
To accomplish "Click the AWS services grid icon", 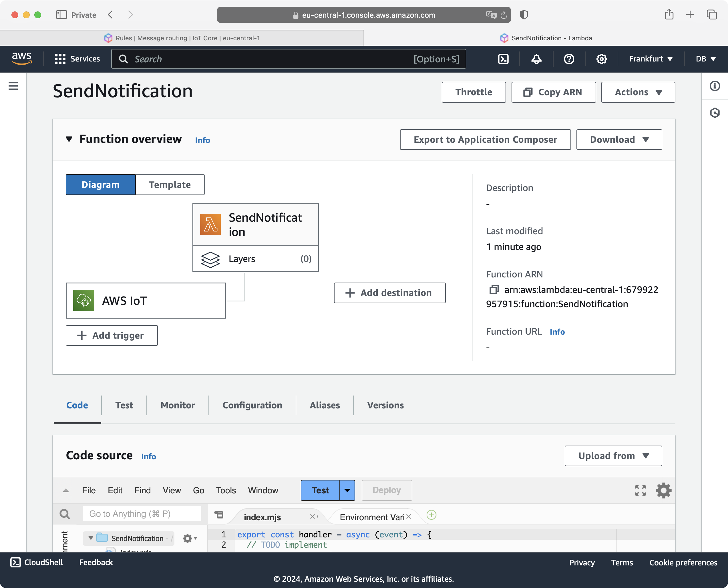I will (x=60, y=59).
